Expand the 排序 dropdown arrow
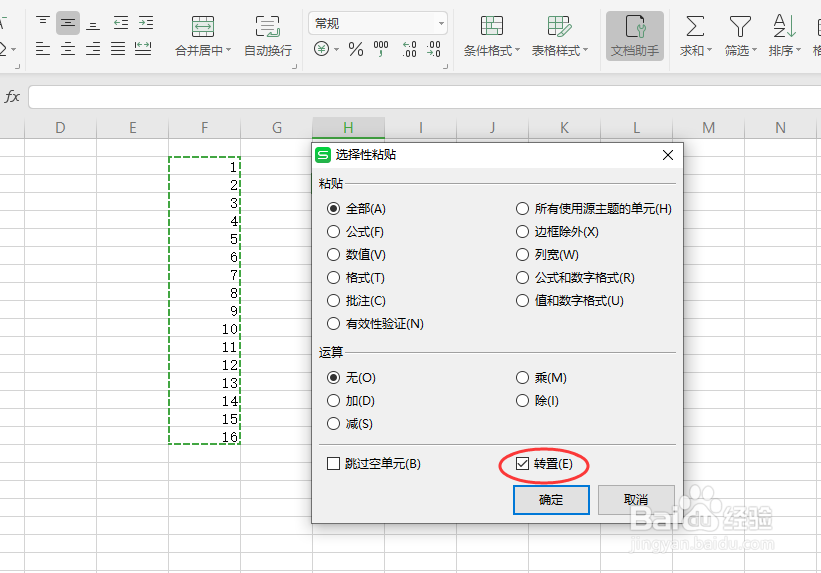The image size is (821, 573). click(798, 50)
